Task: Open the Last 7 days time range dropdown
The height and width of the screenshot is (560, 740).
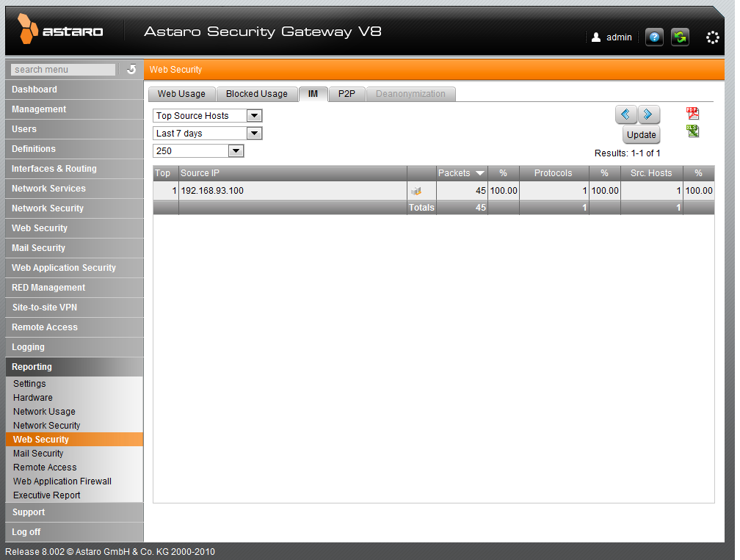Action: 208,134
